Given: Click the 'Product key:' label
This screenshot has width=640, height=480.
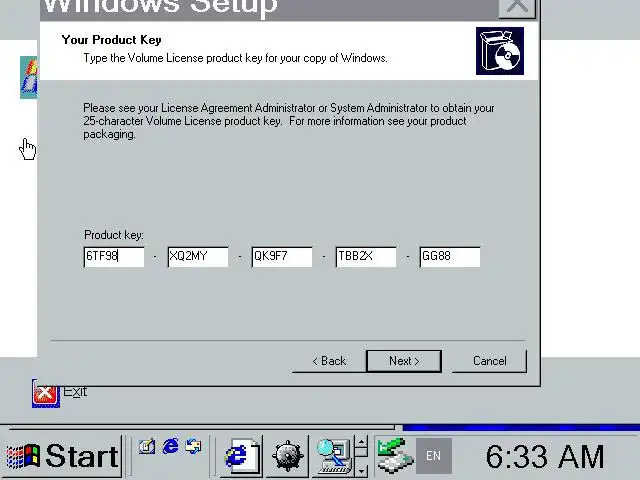Looking at the screenshot, I should tap(114, 235).
